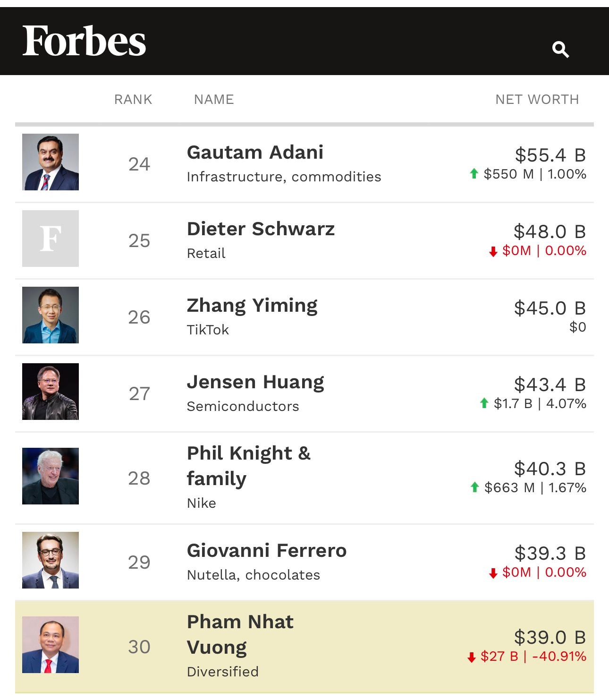Click the green up arrow beside $1.7 B
This screenshot has height=700, width=609.
[484, 403]
